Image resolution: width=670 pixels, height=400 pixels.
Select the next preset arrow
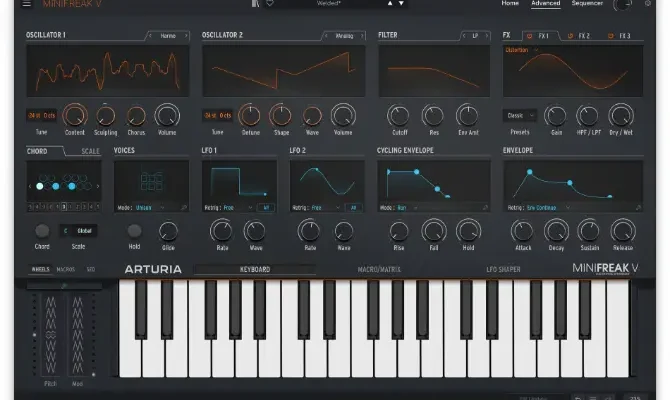(402, 4)
